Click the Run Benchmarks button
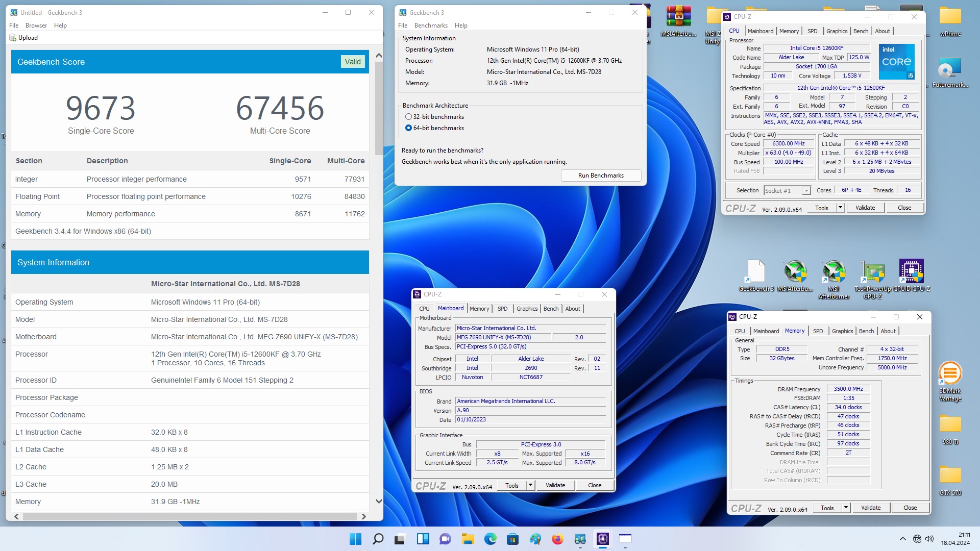Screen dimensions: 980x551 pyautogui.click(x=601, y=176)
